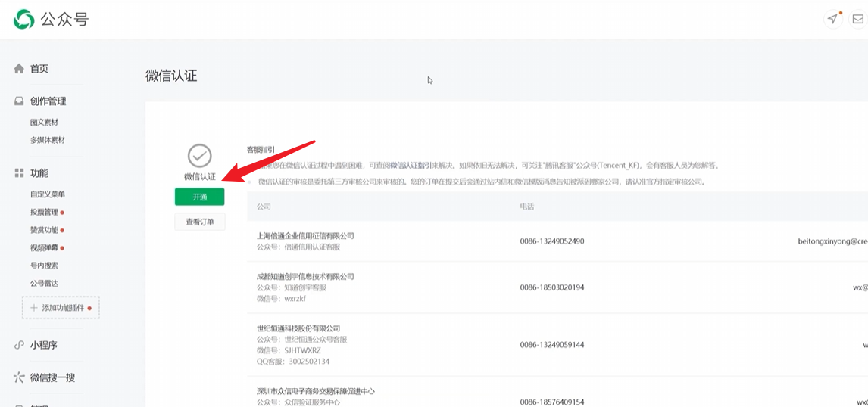Open 自定义菜单 item
Viewport: 868px width, 407px height.
[48, 194]
